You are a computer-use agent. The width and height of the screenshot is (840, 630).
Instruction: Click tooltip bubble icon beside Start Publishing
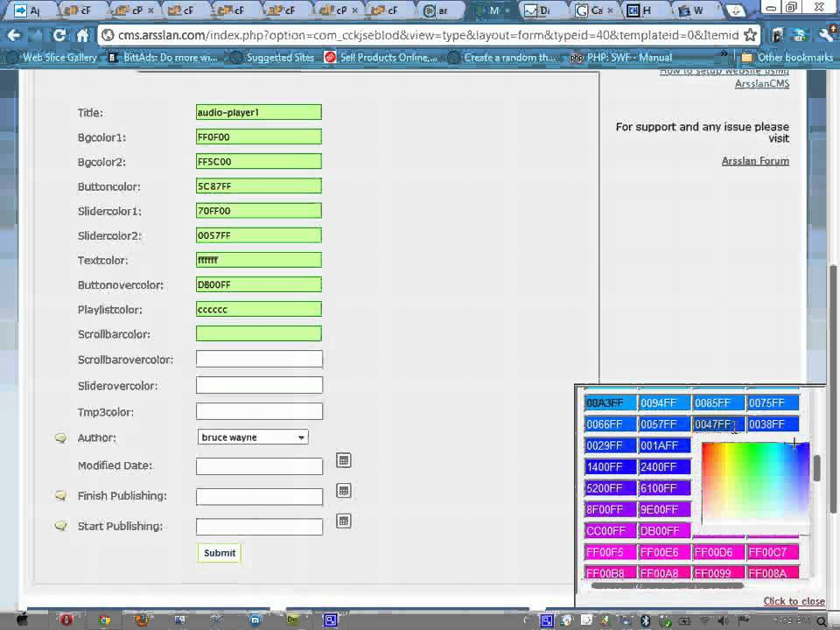[61, 527]
